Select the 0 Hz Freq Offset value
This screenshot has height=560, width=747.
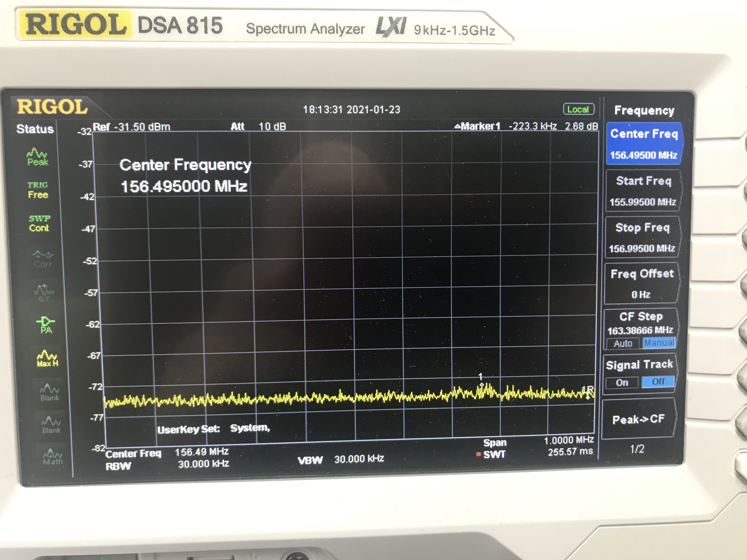(x=641, y=294)
